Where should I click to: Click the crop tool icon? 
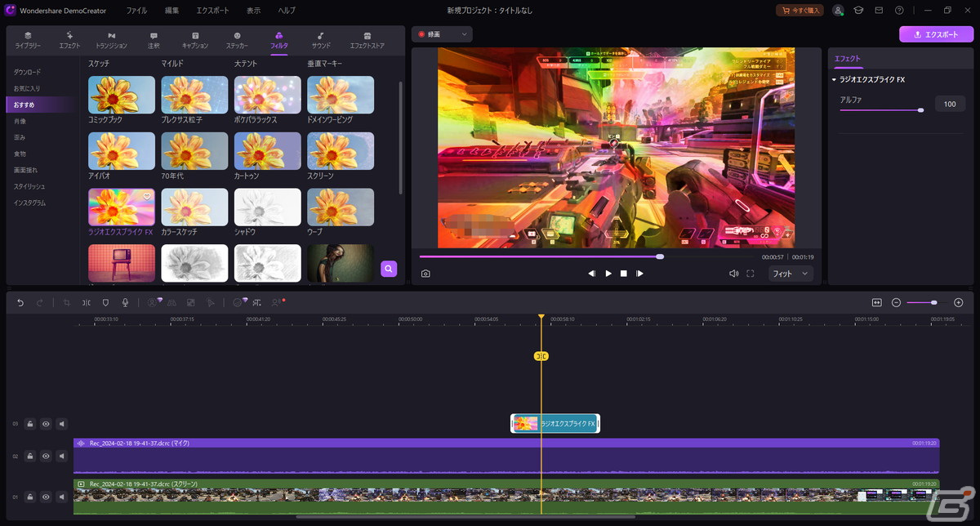[x=67, y=302]
